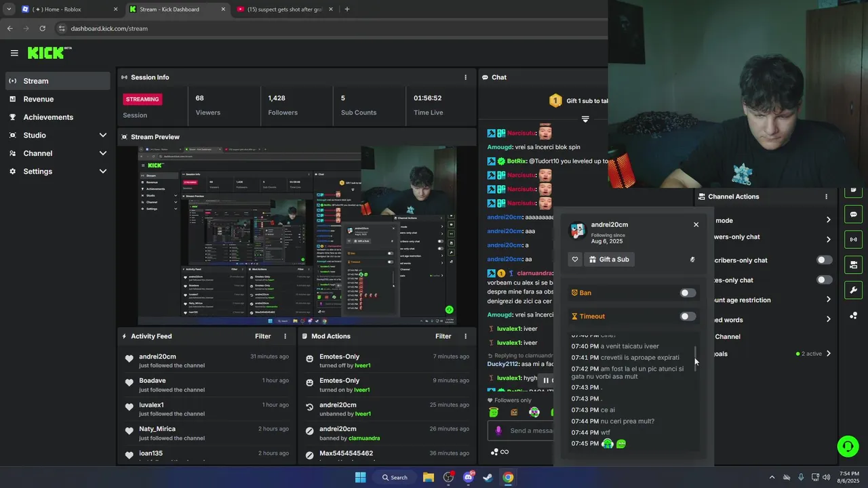
Task: Click the browser tab list dropdown arrow
Action: [x=8, y=9]
